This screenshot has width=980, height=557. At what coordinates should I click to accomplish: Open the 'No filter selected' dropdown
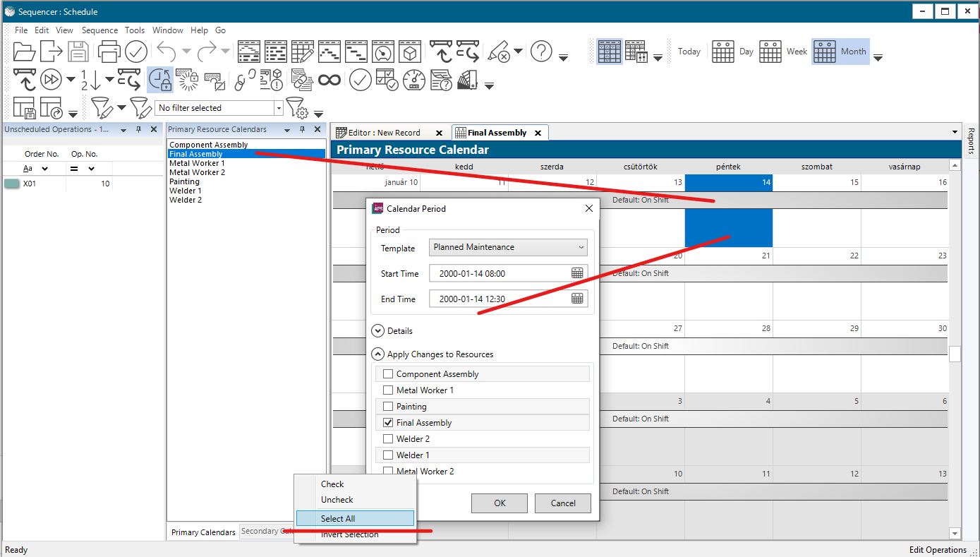pyautogui.click(x=279, y=108)
